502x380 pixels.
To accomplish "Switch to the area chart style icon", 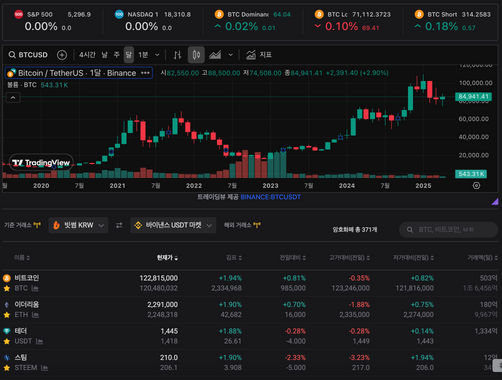I will click(215, 55).
